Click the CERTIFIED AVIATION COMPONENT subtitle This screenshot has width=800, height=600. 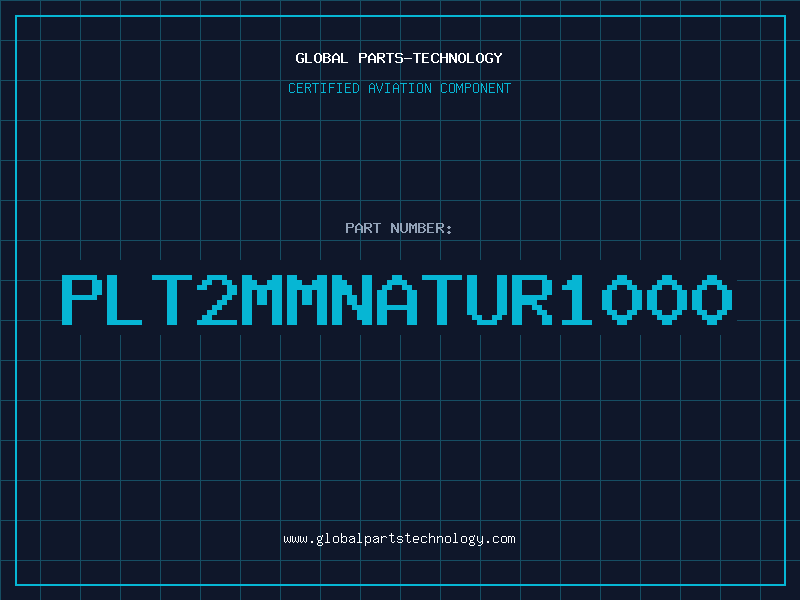399,88
